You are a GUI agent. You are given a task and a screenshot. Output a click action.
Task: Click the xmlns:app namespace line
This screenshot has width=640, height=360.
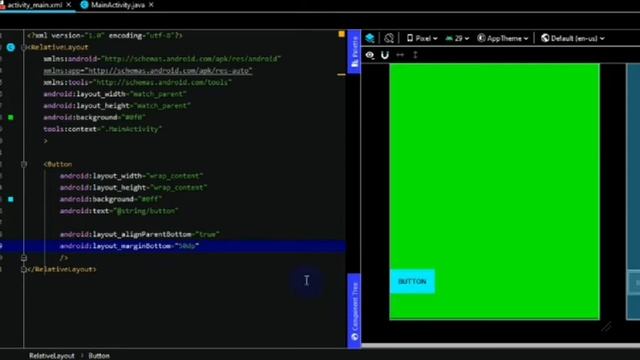pyautogui.click(x=148, y=71)
